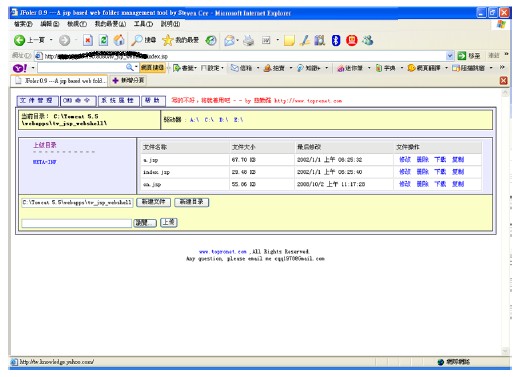Open drive D:\ link
Screen dimensions: 518x377
click(224, 120)
